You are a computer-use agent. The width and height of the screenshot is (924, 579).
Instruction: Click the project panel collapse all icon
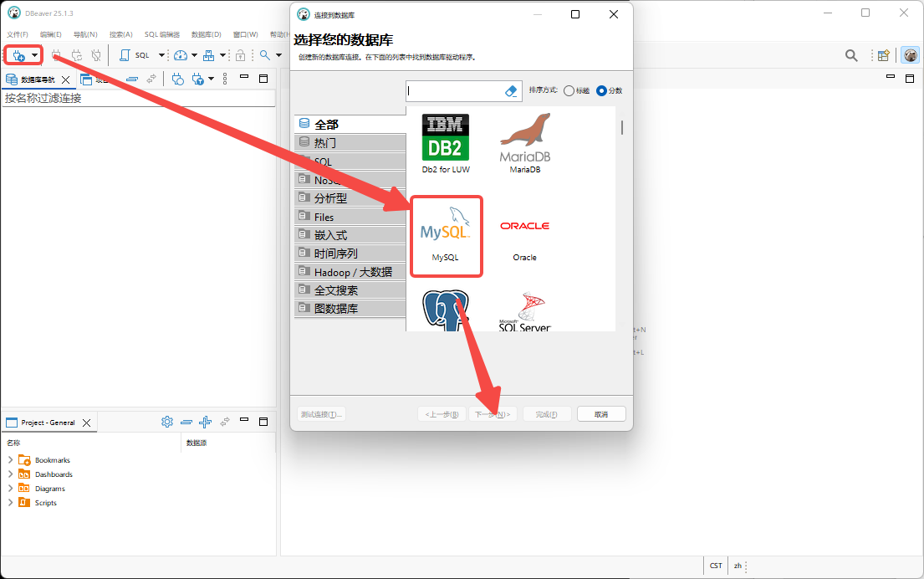(186, 423)
